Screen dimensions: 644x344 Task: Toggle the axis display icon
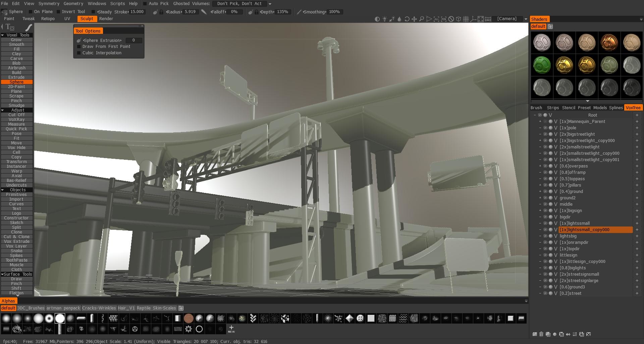click(x=473, y=19)
